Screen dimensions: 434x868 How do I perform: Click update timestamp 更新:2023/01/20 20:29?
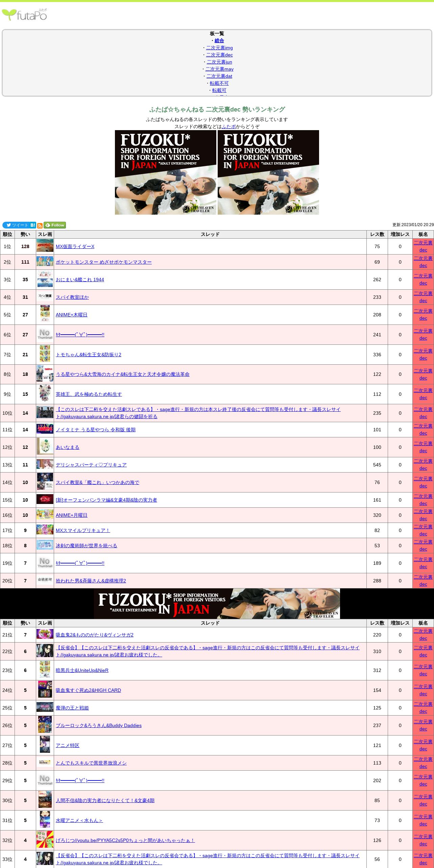[413, 225]
